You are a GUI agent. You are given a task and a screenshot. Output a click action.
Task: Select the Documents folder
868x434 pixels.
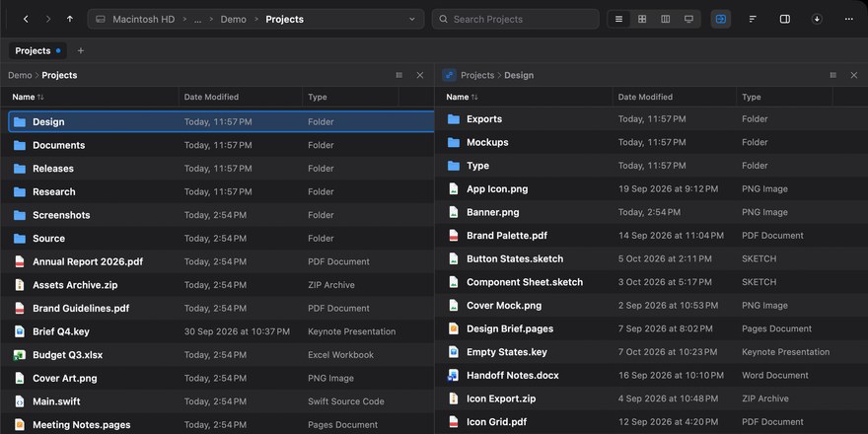click(217, 145)
